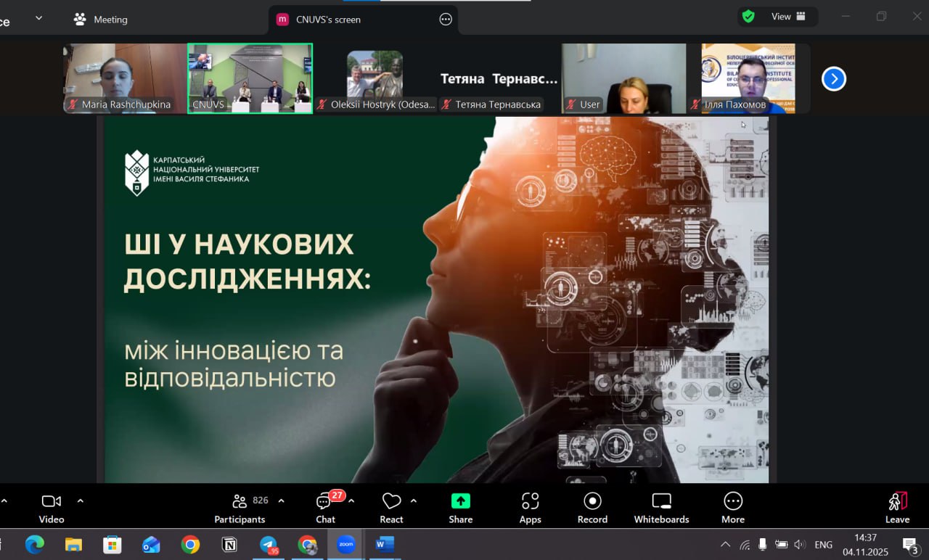
Task: Switch to the Meeting tab
Action: tap(101, 20)
